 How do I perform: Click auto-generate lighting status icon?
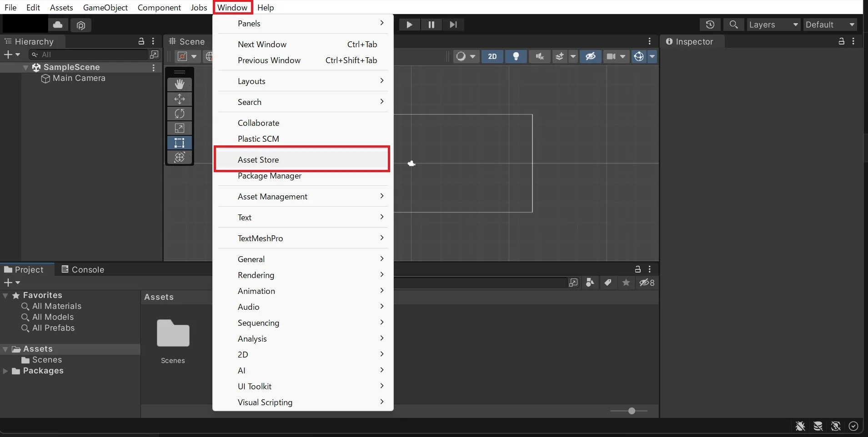click(836, 426)
